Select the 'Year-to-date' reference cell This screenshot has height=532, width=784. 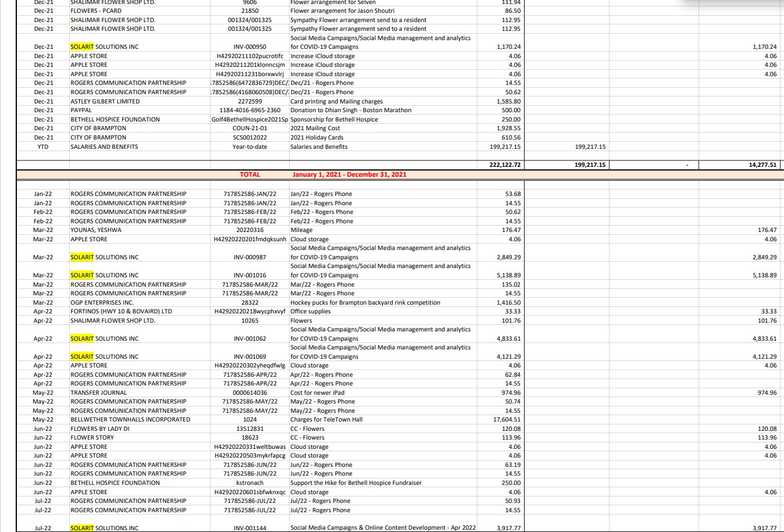(x=250, y=147)
